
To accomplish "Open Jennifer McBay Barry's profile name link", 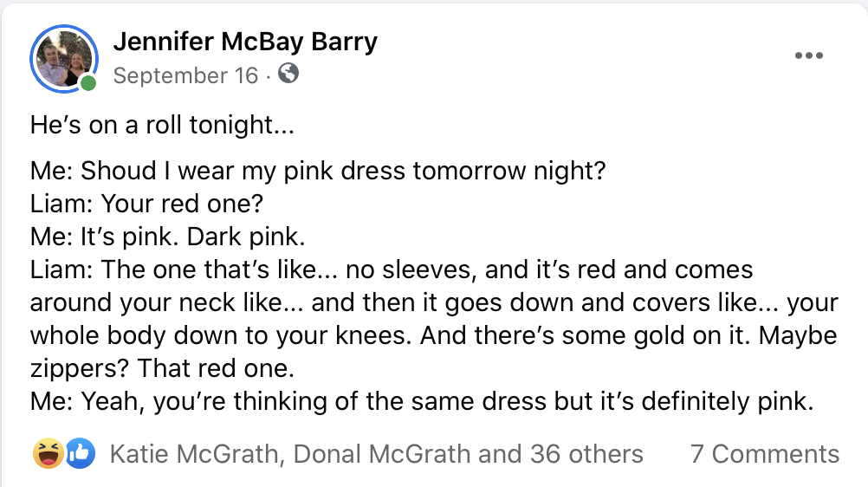I will (245, 42).
